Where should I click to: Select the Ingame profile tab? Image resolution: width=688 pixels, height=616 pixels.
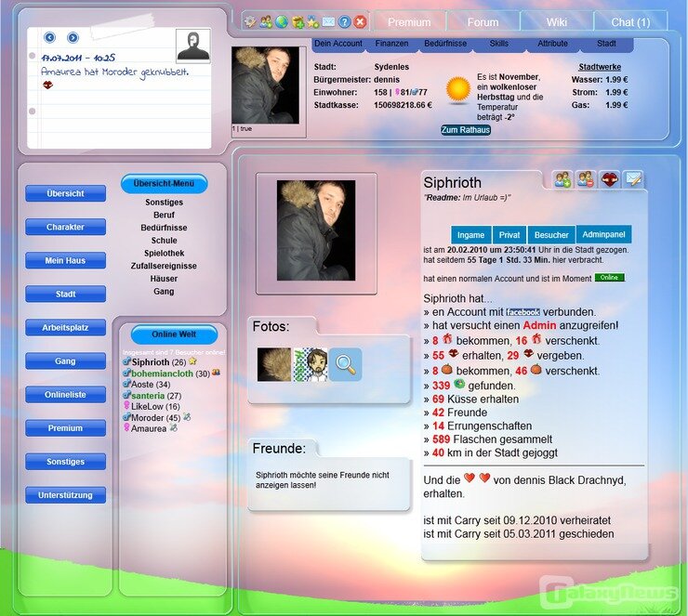point(470,234)
